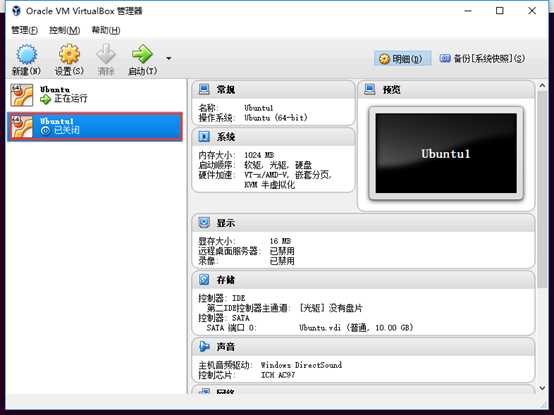Image resolution: width=554 pixels, height=415 pixels.
Task: Click the details pane scroll-up arrow
Action: (542, 85)
